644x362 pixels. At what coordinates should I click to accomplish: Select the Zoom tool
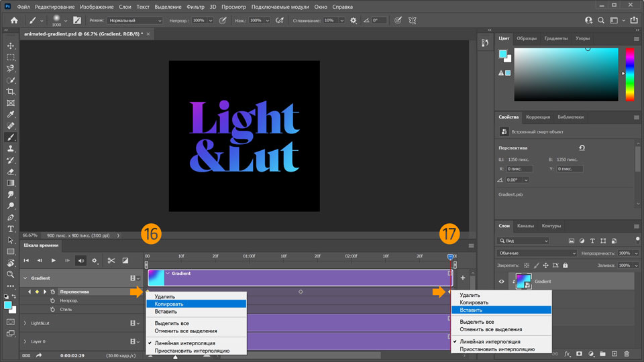pyautogui.click(x=11, y=274)
